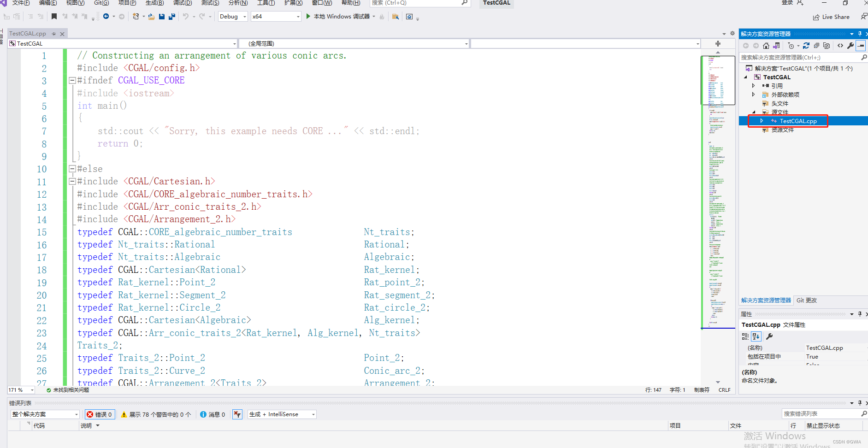868x448 pixels.
Task: Switch between solutions and folders view
Action: 777,46
